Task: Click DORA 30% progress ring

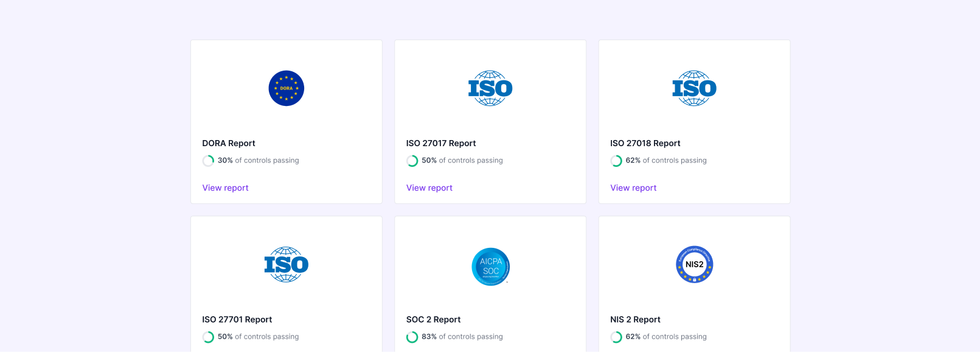Action: tap(208, 161)
